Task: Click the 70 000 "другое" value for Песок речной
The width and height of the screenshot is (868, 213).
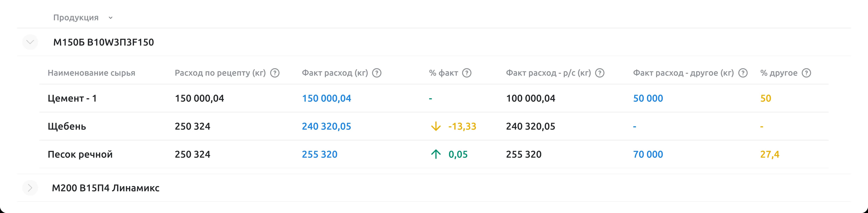Action: [x=648, y=154]
